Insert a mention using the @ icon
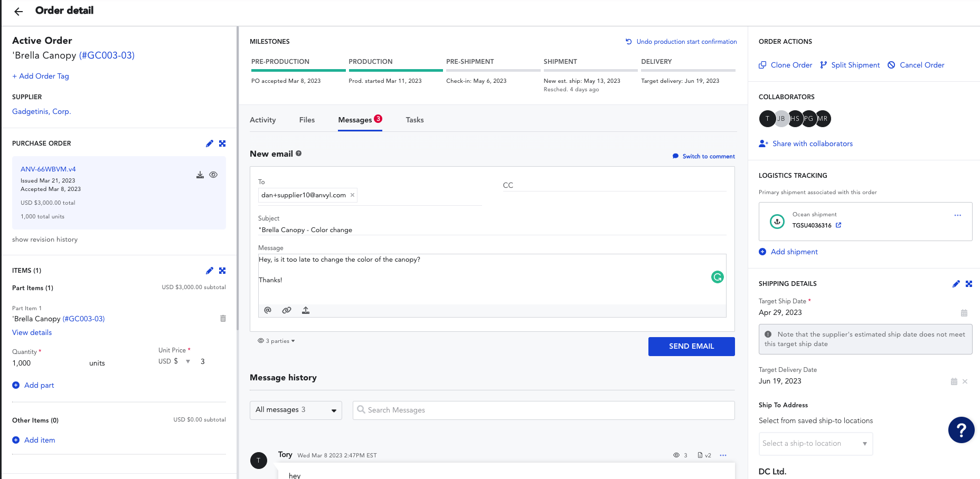Screen dimensions: 980x479 point(268,310)
